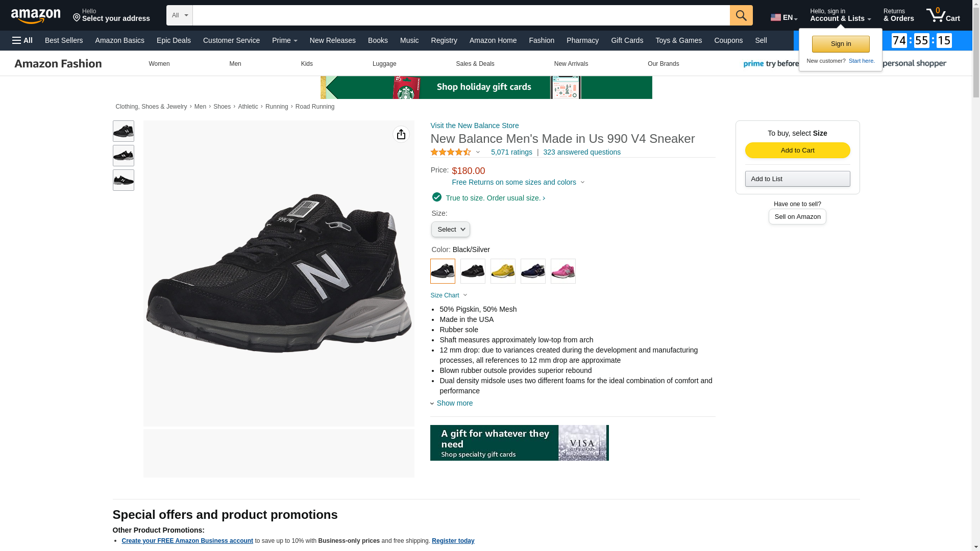The width and height of the screenshot is (980, 551).
Task: Open the search category All dropdown
Action: point(179,15)
